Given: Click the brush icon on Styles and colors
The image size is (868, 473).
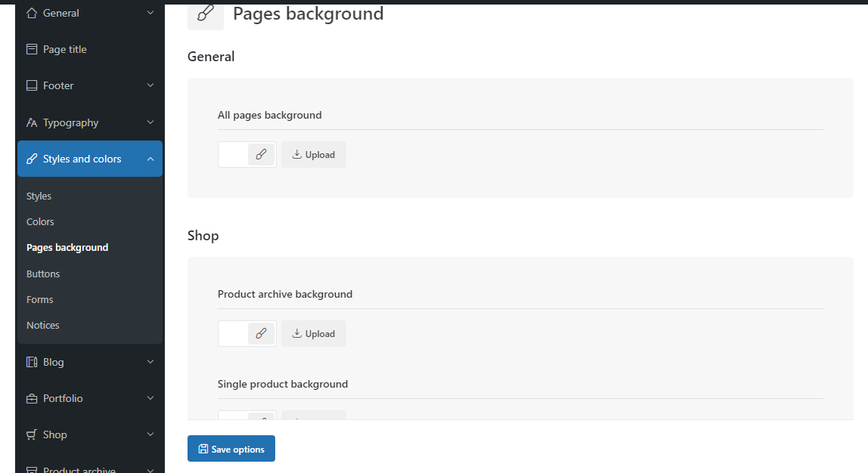Looking at the screenshot, I should point(32,159).
